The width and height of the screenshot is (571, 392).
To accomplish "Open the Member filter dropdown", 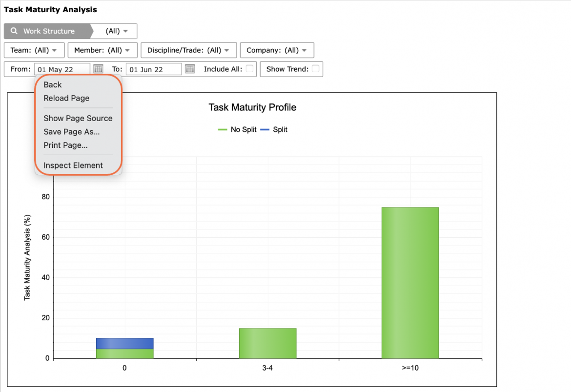I will pos(102,50).
